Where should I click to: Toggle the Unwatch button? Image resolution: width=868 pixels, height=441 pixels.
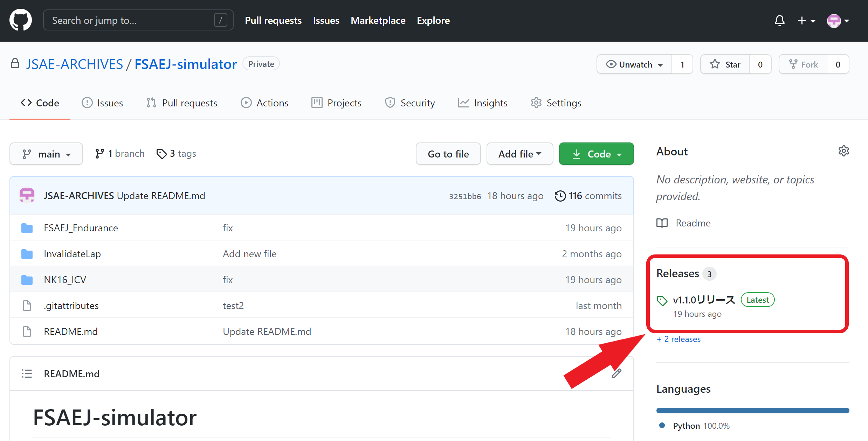click(634, 64)
